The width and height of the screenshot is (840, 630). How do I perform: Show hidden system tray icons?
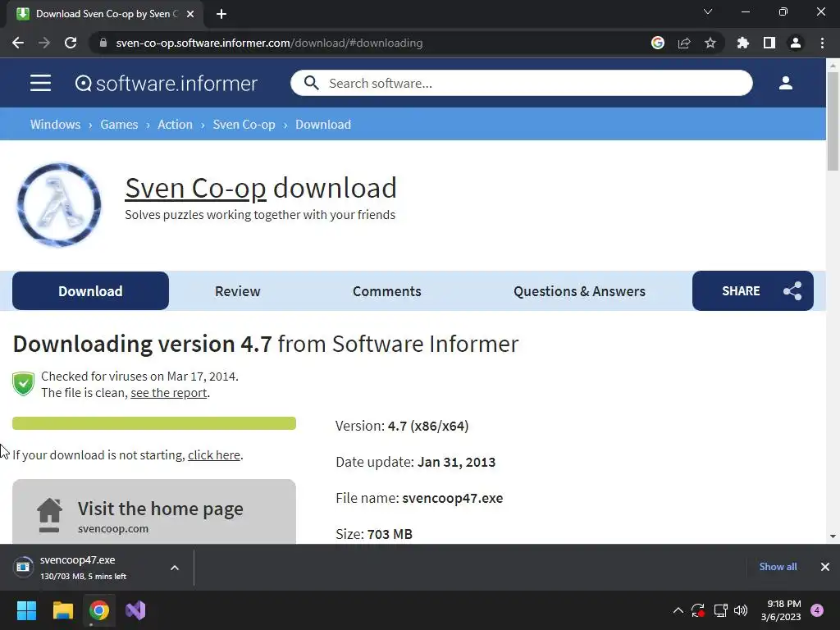pos(678,610)
